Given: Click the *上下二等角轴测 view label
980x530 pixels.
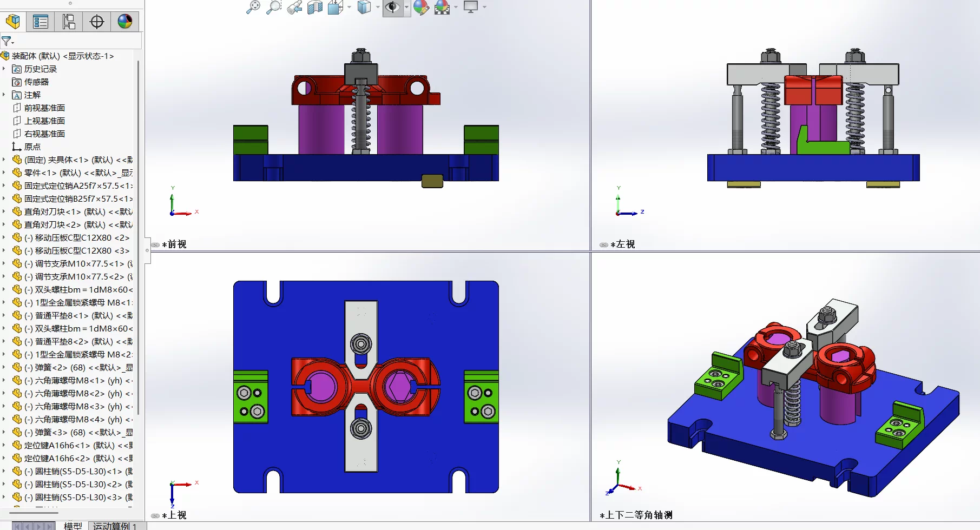Looking at the screenshot, I should 636,515.
